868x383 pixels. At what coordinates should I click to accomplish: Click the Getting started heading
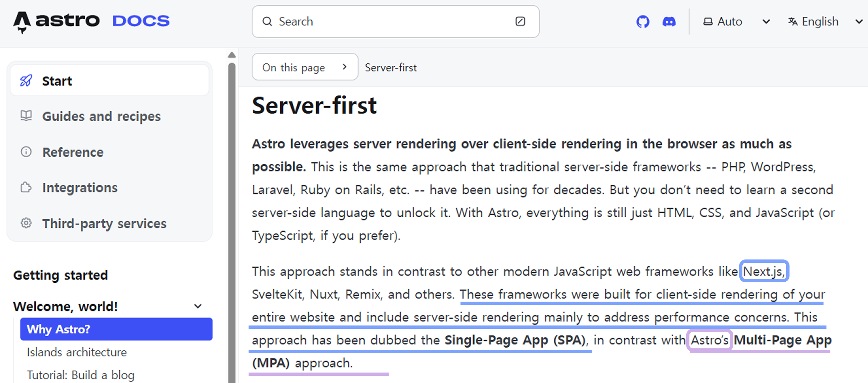61,275
